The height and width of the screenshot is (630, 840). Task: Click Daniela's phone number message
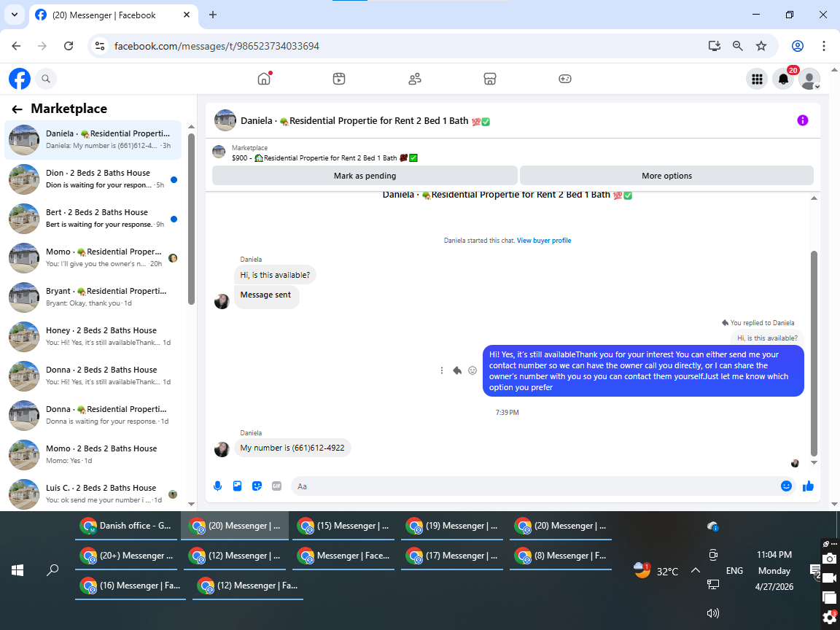click(292, 448)
